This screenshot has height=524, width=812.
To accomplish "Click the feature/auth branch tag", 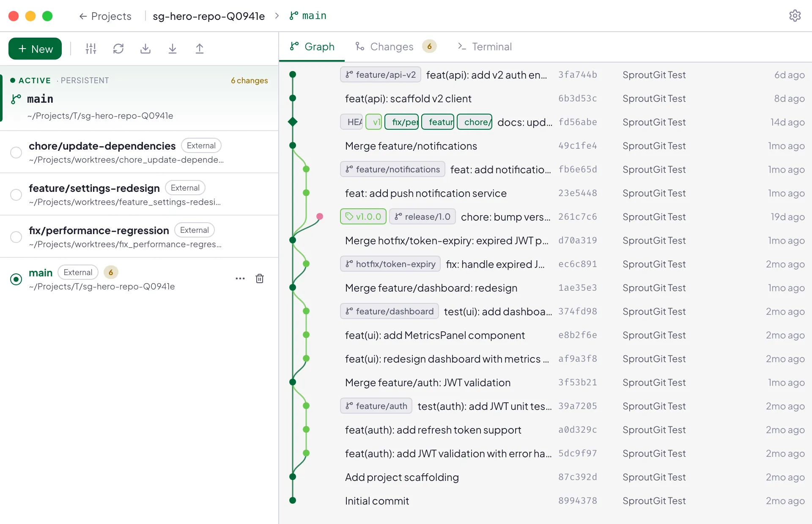I will pos(376,406).
